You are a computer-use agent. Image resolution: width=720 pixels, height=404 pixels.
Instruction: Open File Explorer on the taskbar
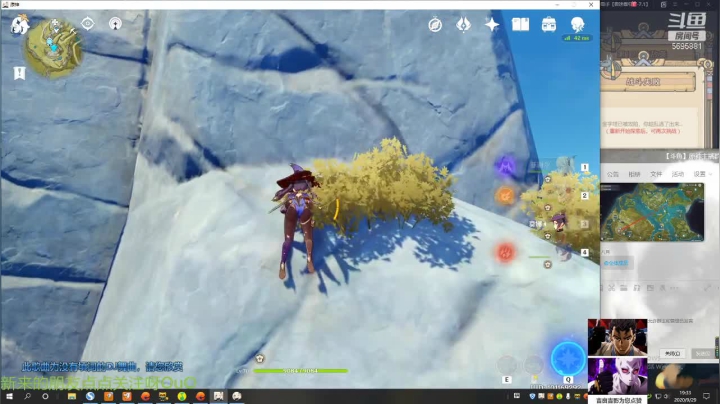[x=72, y=396]
